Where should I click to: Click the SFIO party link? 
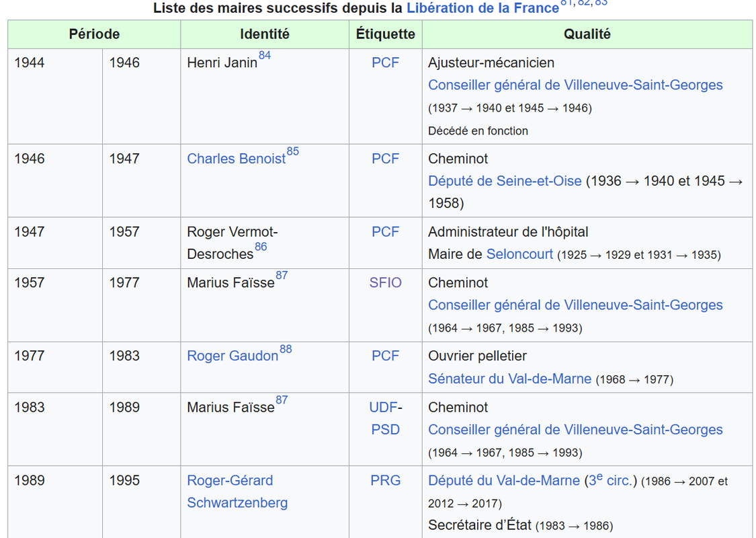pyautogui.click(x=385, y=282)
